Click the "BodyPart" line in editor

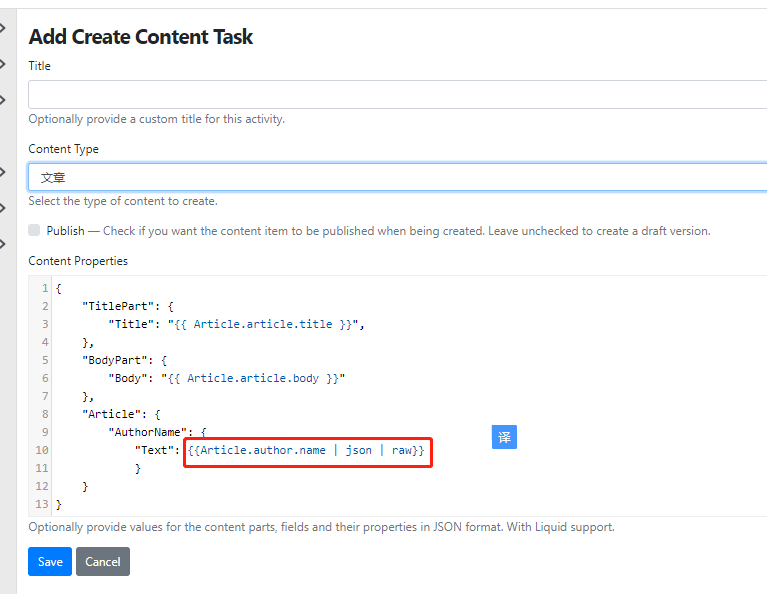coord(124,361)
